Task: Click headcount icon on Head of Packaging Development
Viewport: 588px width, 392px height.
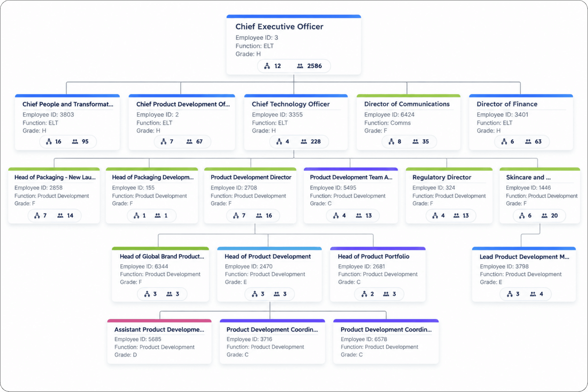Action: (x=158, y=216)
